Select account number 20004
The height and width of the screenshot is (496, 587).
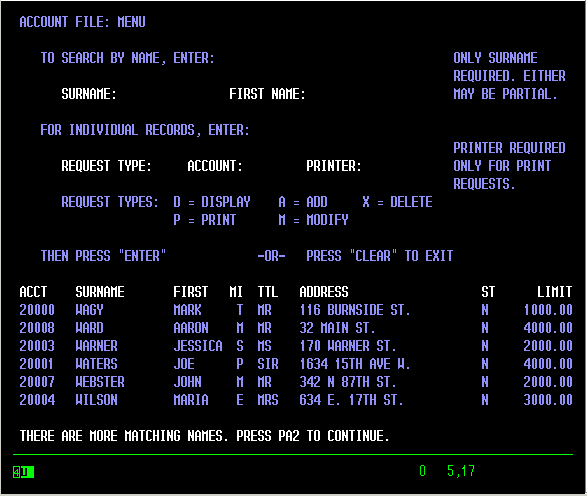pyautogui.click(x=37, y=400)
